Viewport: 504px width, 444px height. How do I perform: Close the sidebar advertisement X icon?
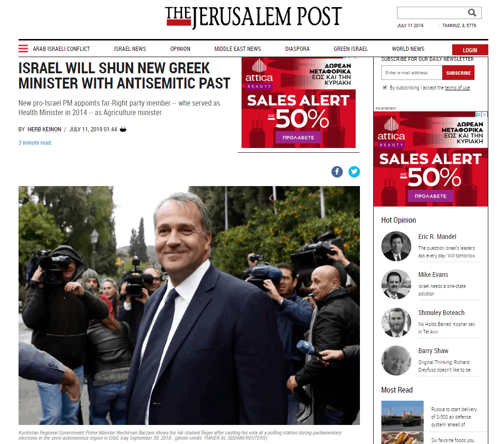click(x=485, y=115)
